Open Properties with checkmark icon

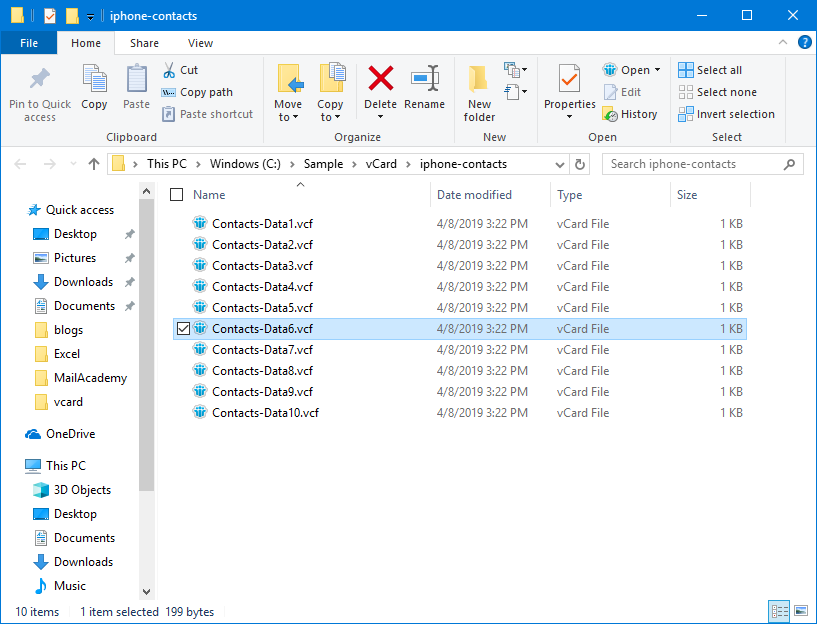[569, 80]
